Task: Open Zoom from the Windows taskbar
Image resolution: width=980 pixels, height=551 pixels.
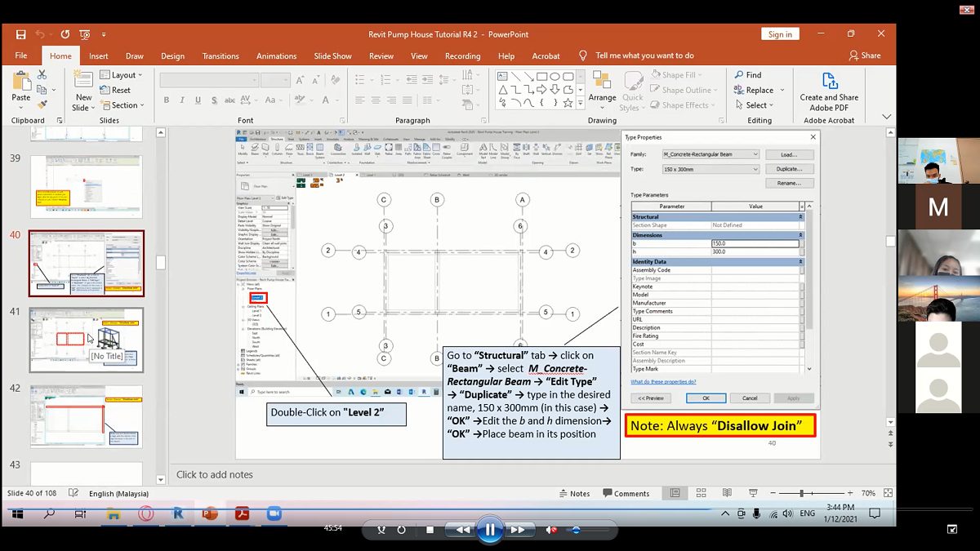Action: point(274,513)
